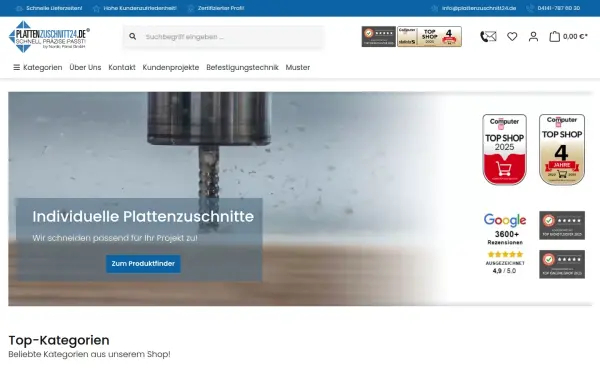Screen dimensions: 600x375
Task: Click the large Top Shop 4 Jahre badge
Action: [x=562, y=150]
